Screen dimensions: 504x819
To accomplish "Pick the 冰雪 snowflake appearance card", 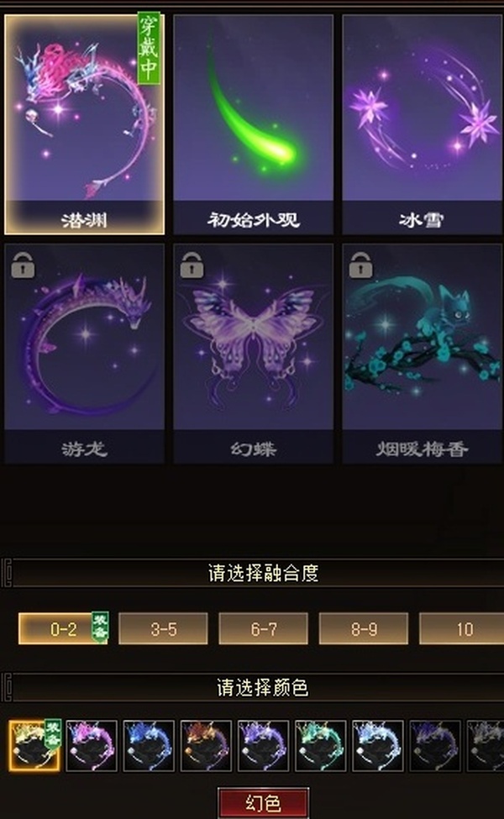I will 422,123.
